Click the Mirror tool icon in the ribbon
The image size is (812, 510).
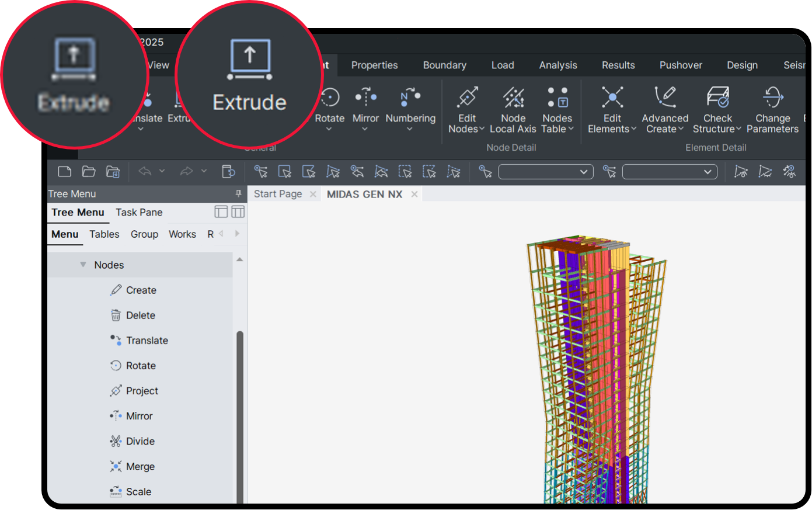pyautogui.click(x=366, y=97)
